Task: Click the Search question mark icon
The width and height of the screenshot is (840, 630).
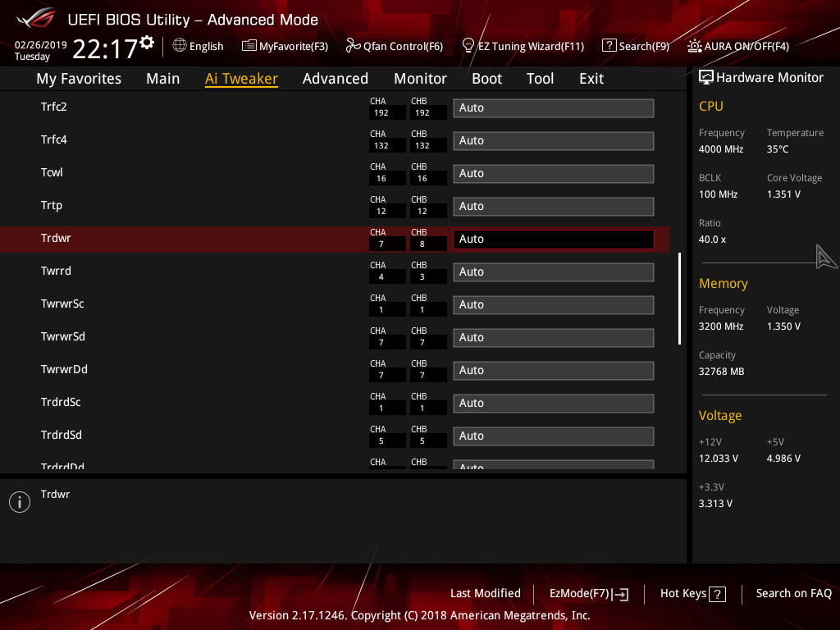Action: [609, 46]
